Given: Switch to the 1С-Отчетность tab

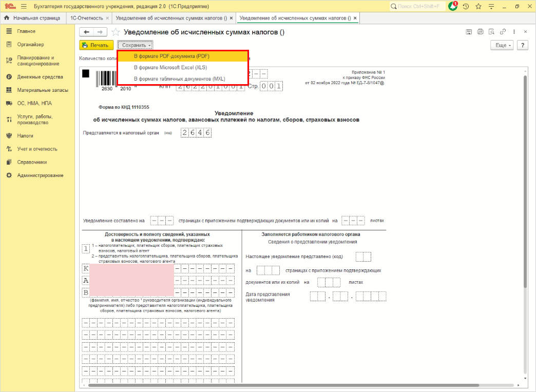Looking at the screenshot, I should pos(86,18).
